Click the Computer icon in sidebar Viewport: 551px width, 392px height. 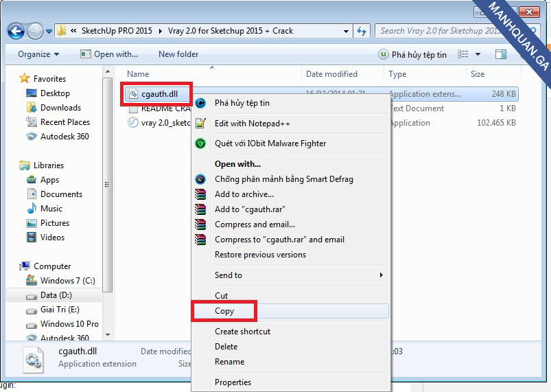tap(24, 266)
